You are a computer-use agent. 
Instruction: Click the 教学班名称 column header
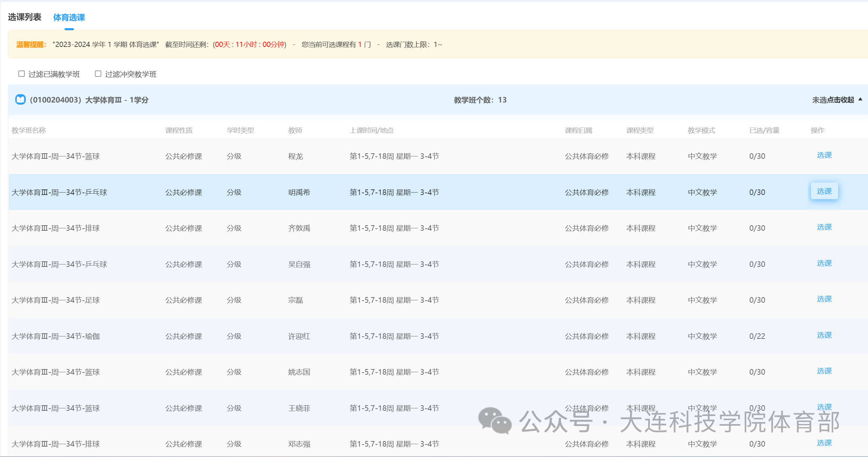[29, 130]
